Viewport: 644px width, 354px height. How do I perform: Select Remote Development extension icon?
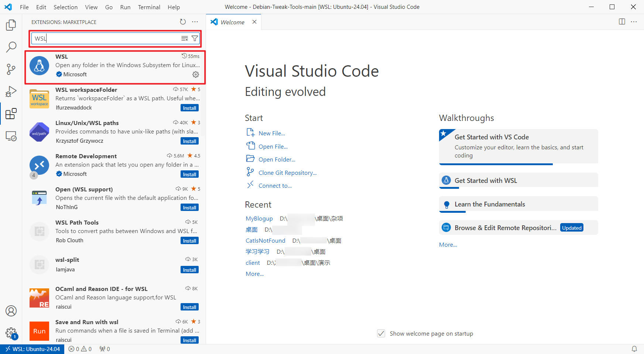tap(39, 165)
